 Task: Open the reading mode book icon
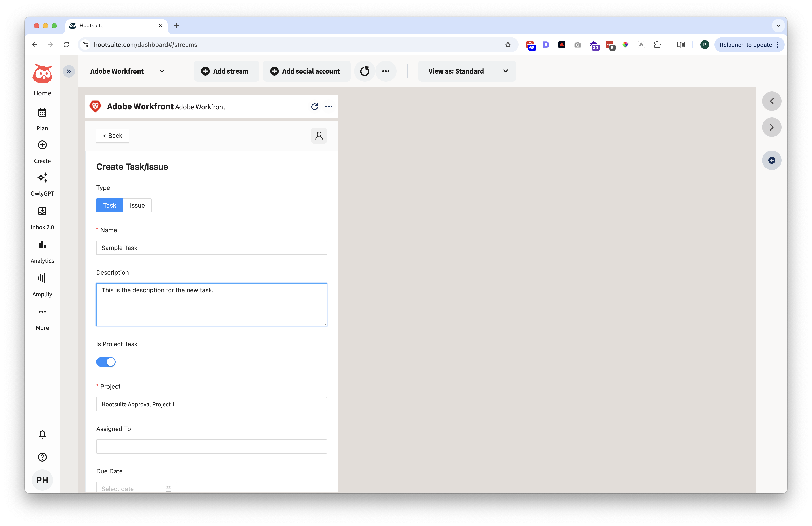click(681, 45)
